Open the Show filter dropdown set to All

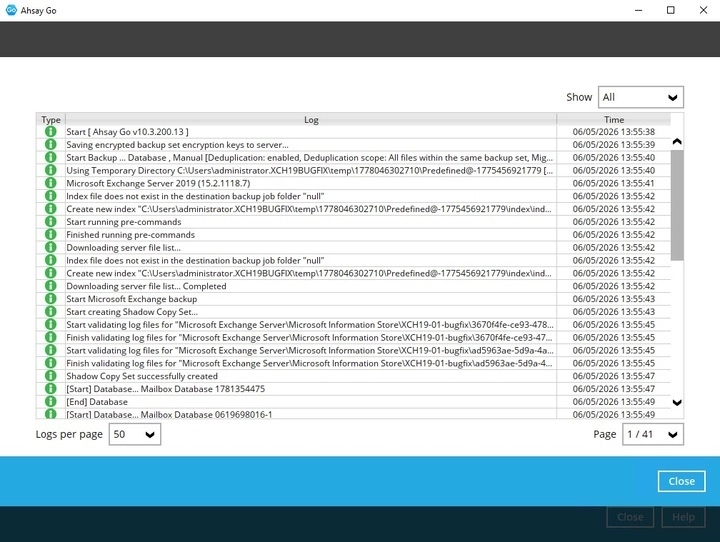[x=641, y=97]
